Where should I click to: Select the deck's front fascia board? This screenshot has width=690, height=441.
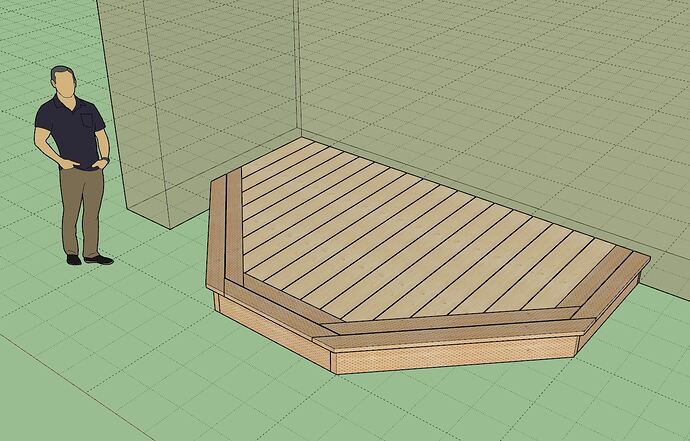point(455,354)
